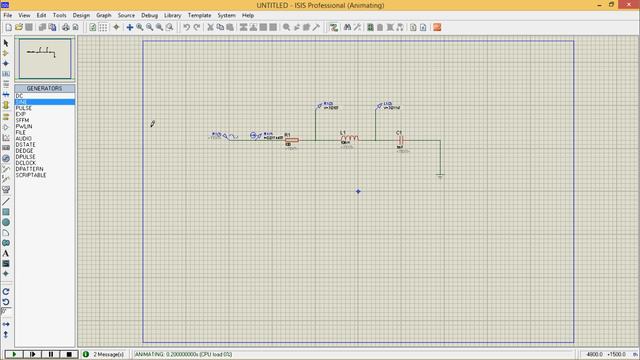The image size is (640, 360).
Task: Center the view with pan tool
Action: (130, 27)
